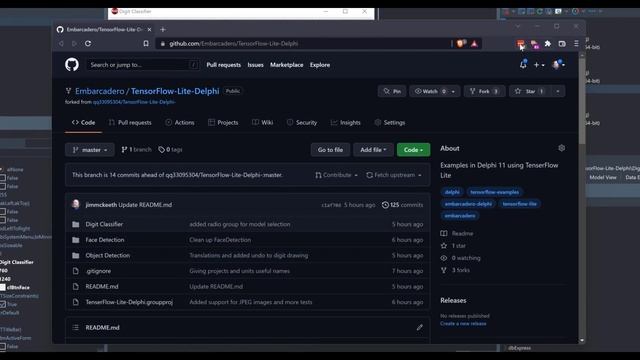Open the Watch dropdown
640x360 pixels.
pyautogui.click(x=435, y=91)
